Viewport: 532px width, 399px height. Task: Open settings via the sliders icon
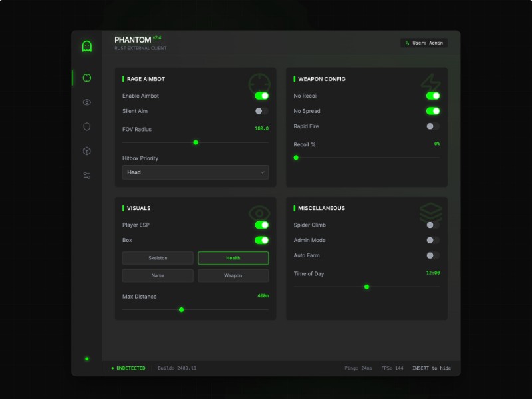point(86,175)
